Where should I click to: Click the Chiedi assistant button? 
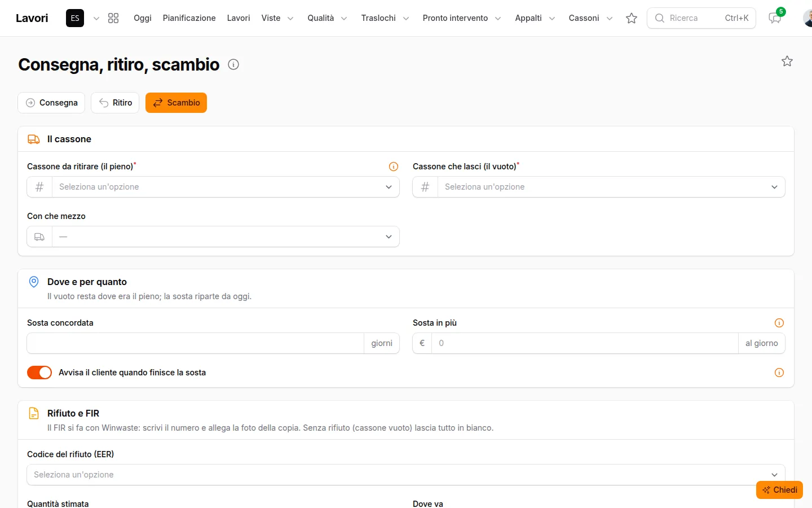point(779,490)
